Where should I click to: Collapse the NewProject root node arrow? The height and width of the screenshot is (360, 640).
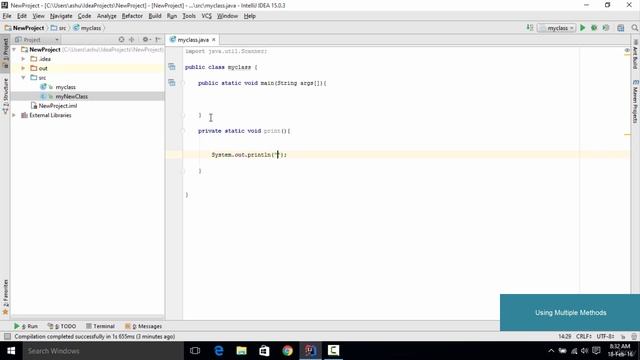15,49
